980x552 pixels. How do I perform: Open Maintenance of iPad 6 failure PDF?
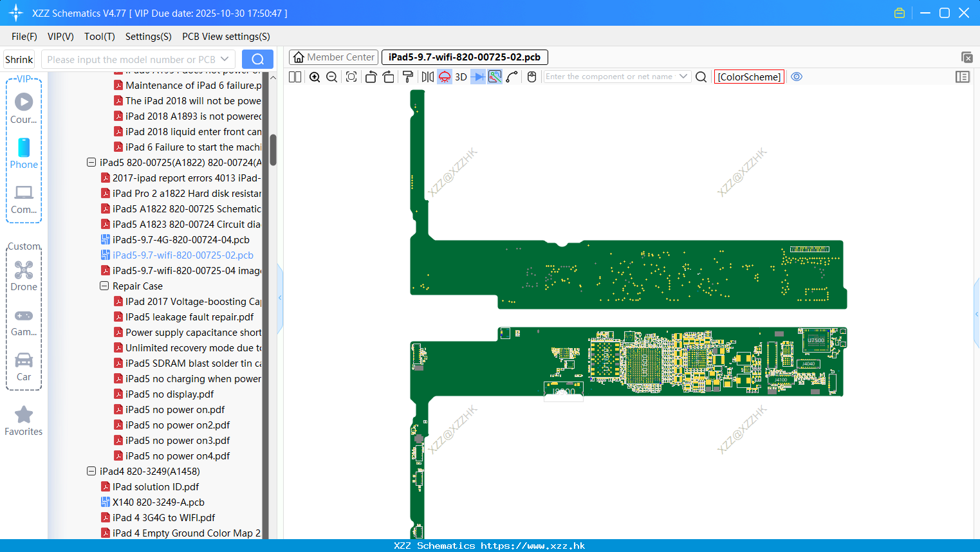(x=193, y=86)
